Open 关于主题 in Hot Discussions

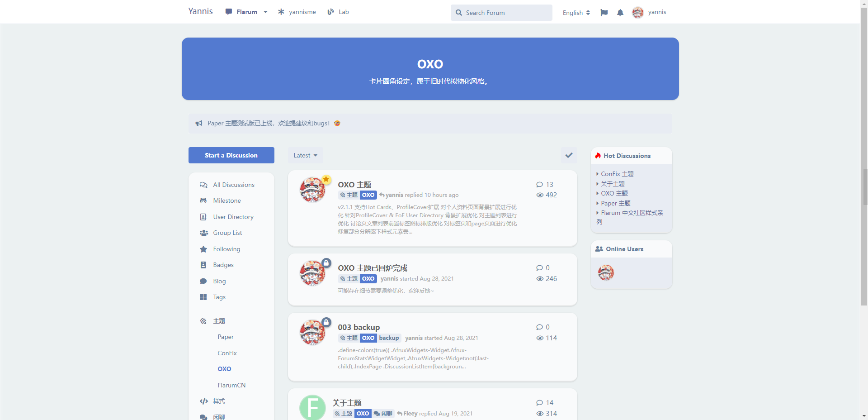click(613, 184)
